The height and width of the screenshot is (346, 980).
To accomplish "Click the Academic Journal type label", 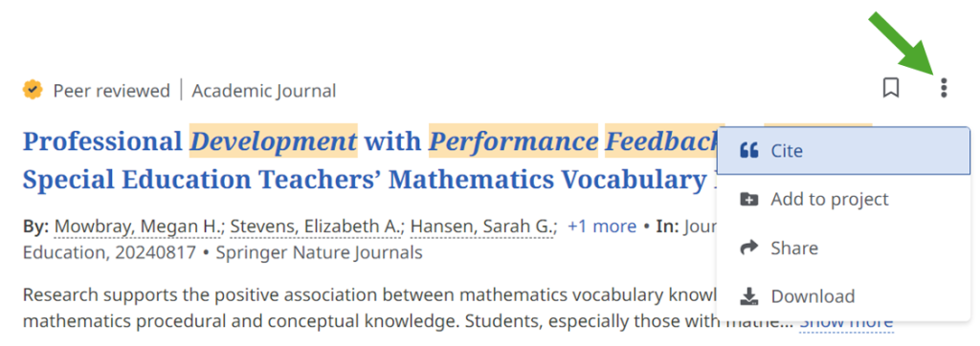I will coord(264,91).
